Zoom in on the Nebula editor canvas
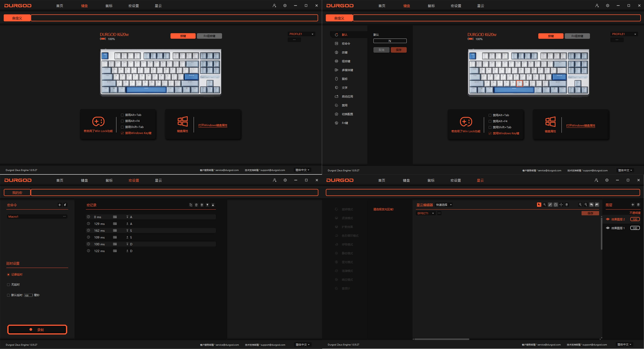The image size is (644, 349). [580, 205]
